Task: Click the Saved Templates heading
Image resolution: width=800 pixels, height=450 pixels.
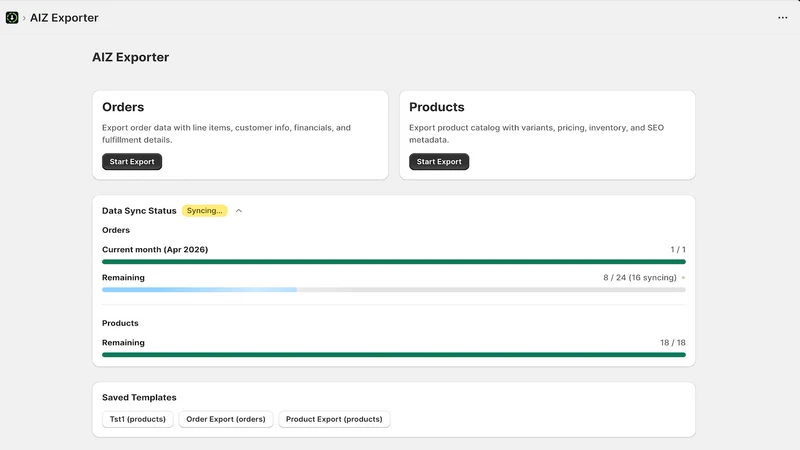Action: point(139,397)
